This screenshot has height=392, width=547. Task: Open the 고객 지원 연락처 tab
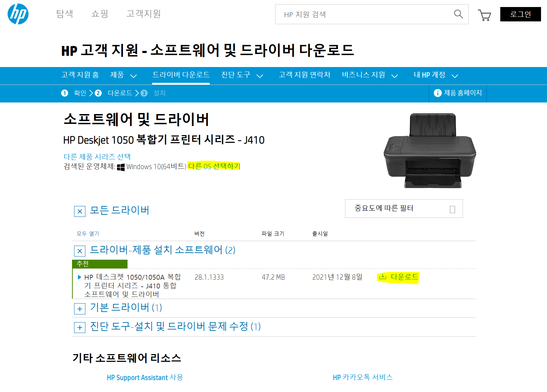click(x=305, y=75)
